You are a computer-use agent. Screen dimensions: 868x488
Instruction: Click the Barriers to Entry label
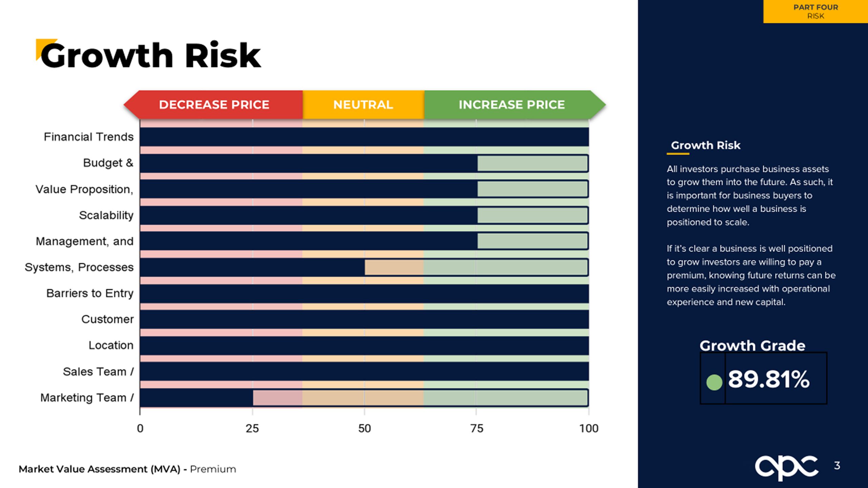[90, 293]
